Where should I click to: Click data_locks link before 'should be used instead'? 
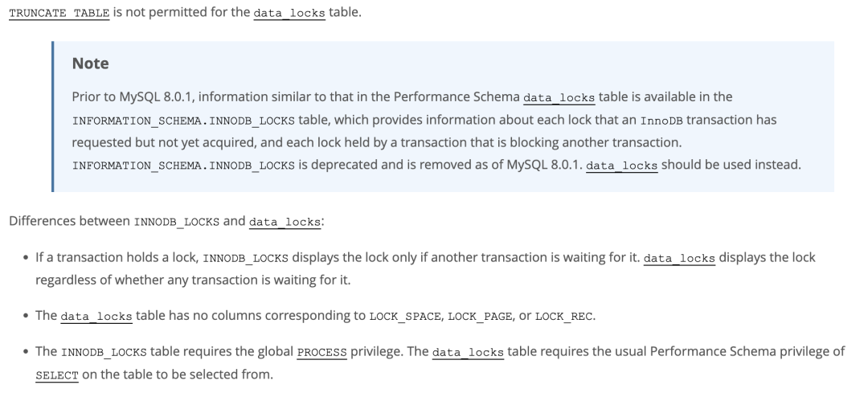pyautogui.click(x=621, y=166)
